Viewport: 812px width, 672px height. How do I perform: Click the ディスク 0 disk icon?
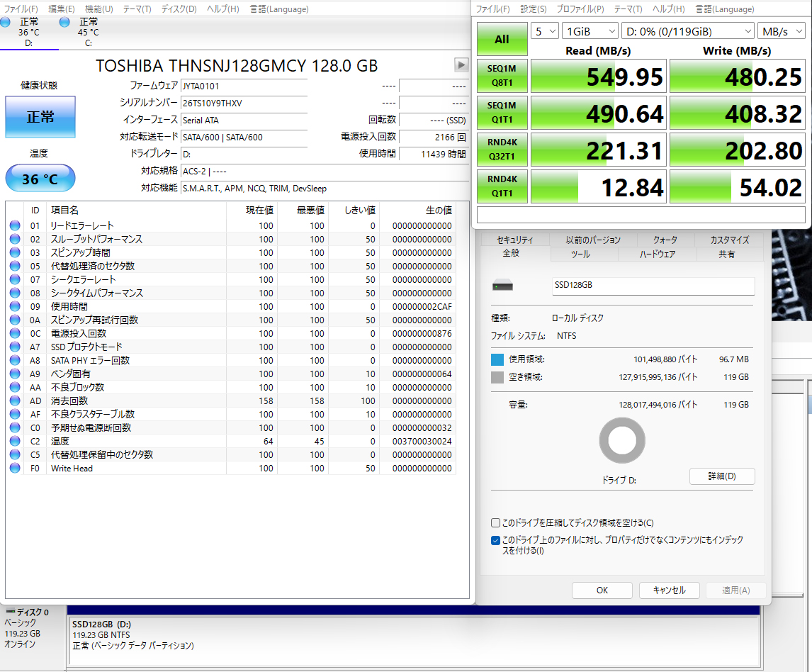(11, 612)
